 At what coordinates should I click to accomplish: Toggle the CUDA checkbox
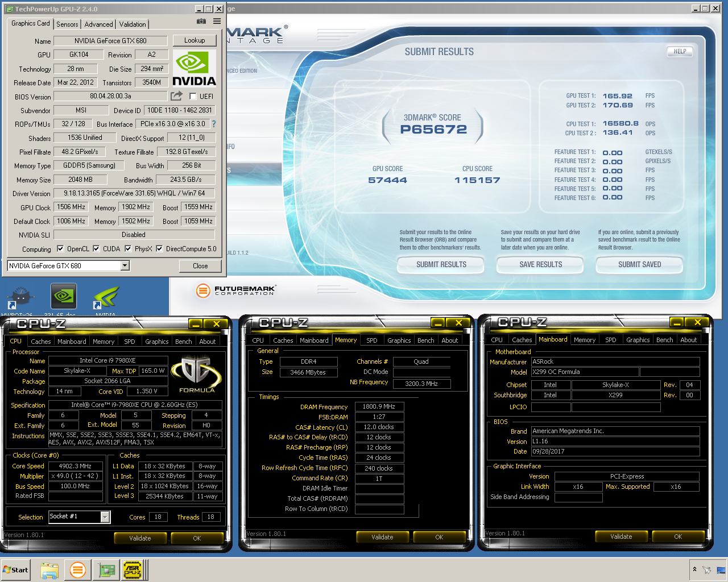96,248
